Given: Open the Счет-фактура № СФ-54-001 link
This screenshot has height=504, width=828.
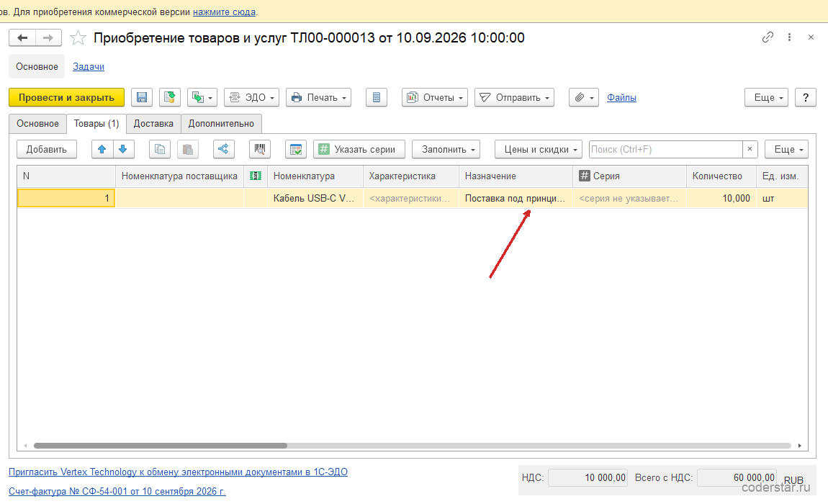Looking at the screenshot, I should (117, 491).
